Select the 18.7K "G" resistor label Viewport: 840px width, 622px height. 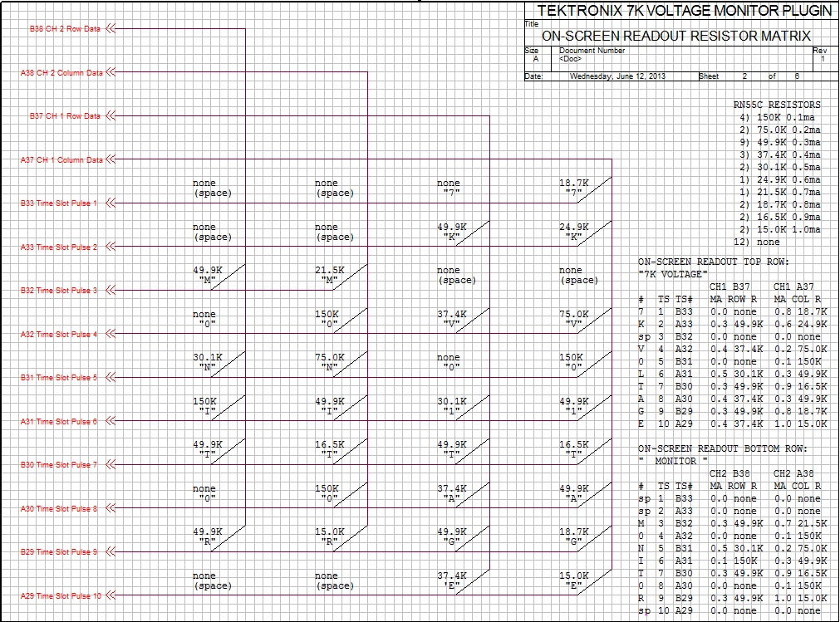pos(574,537)
